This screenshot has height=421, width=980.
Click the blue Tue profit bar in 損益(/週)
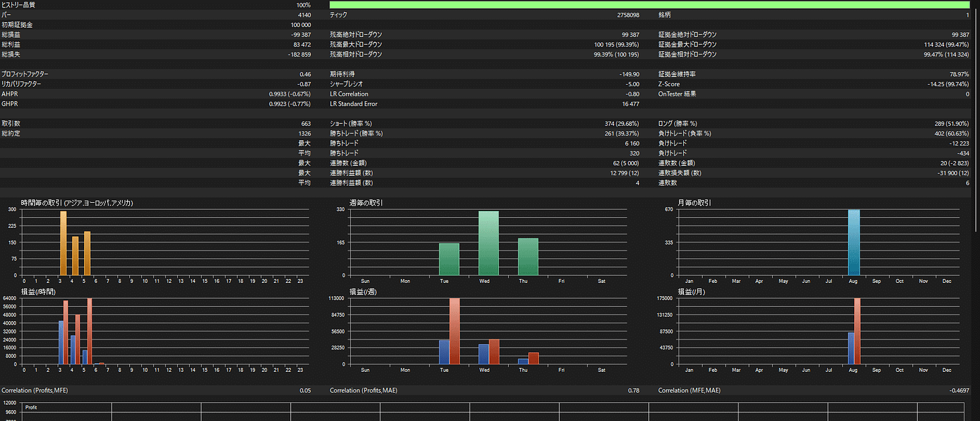[444, 352]
